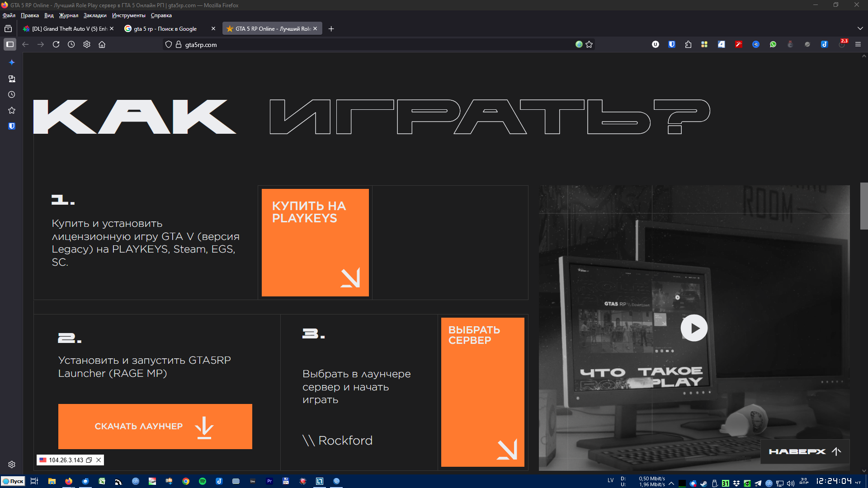This screenshot has width=868, height=488.
Task: Expand the list all tabs chevron
Action: point(860,28)
